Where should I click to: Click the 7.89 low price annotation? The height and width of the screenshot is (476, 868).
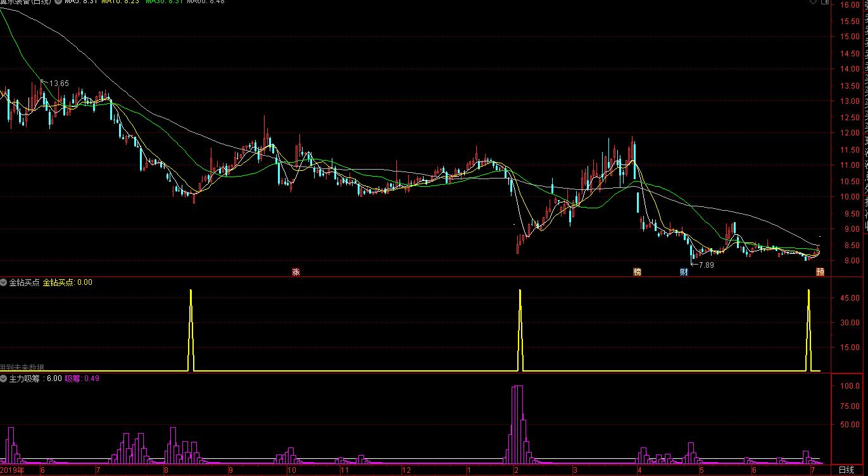(x=705, y=265)
